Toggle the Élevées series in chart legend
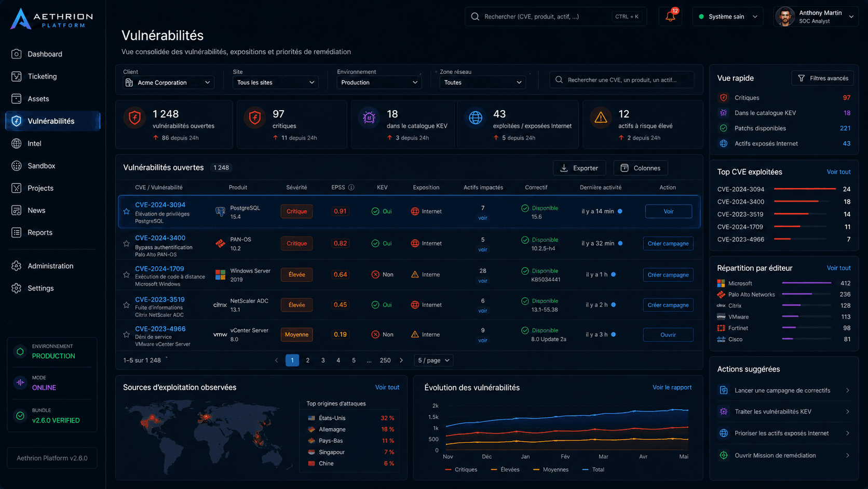This screenshot has height=489, width=868. tap(505, 470)
